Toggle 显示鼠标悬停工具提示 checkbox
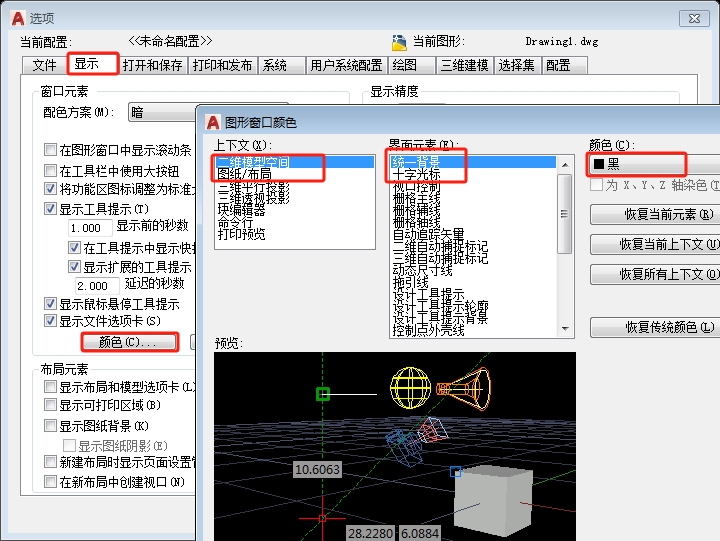Image resolution: width=720 pixels, height=541 pixels. pyautogui.click(x=50, y=304)
